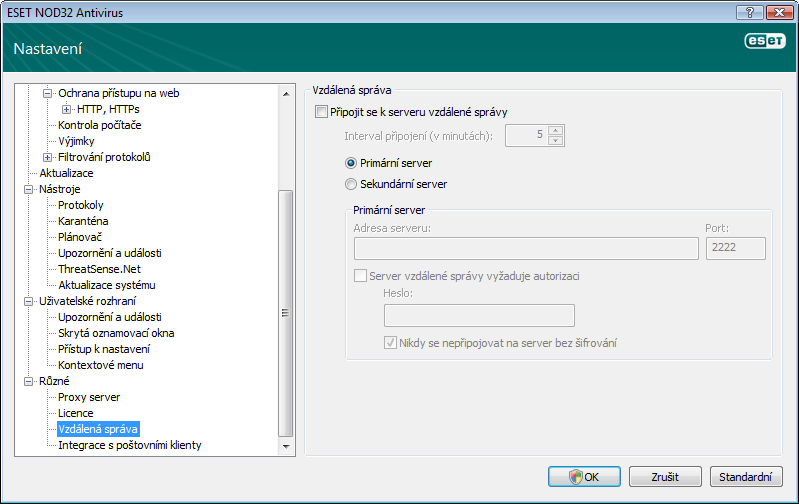Click the ESET logo in header
The image size is (799, 504).
[x=765, y=41]
